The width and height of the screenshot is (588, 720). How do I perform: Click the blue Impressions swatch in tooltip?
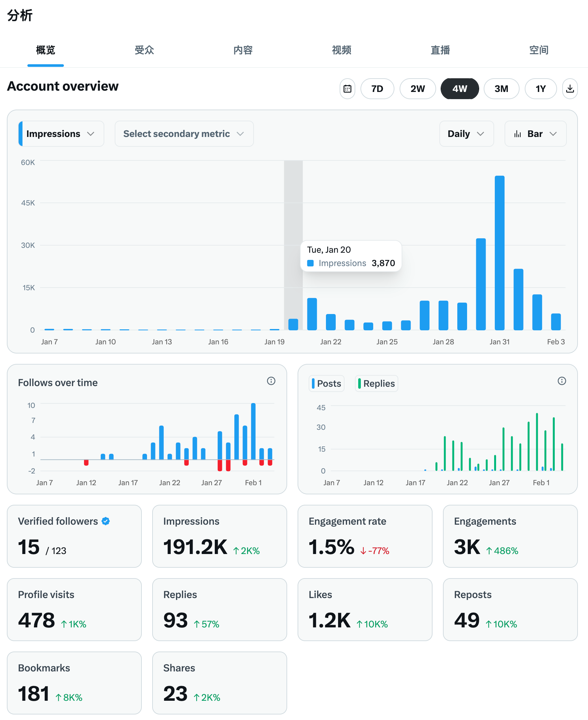[x=310, y=263]
